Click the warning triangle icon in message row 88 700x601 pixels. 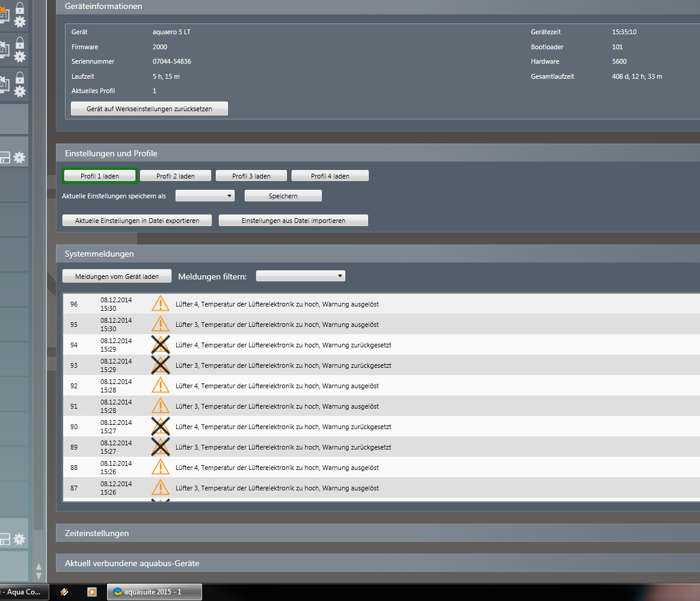click(x=161, y=468)
